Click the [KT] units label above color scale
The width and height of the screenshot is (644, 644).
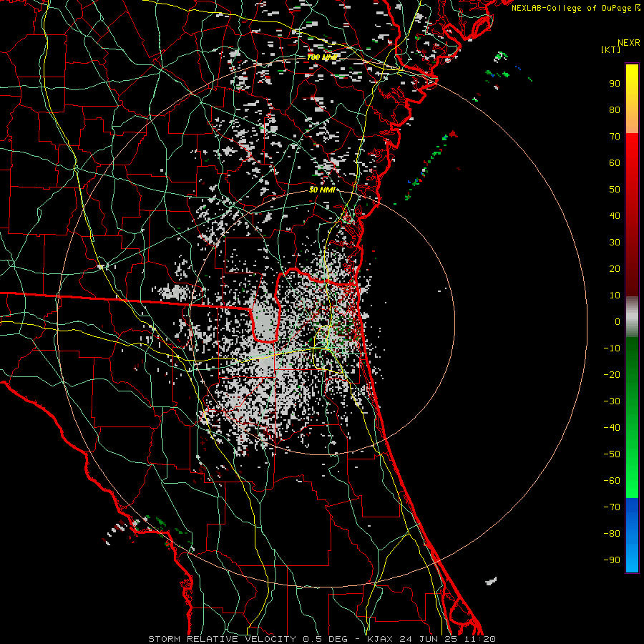tap(610, 49)
